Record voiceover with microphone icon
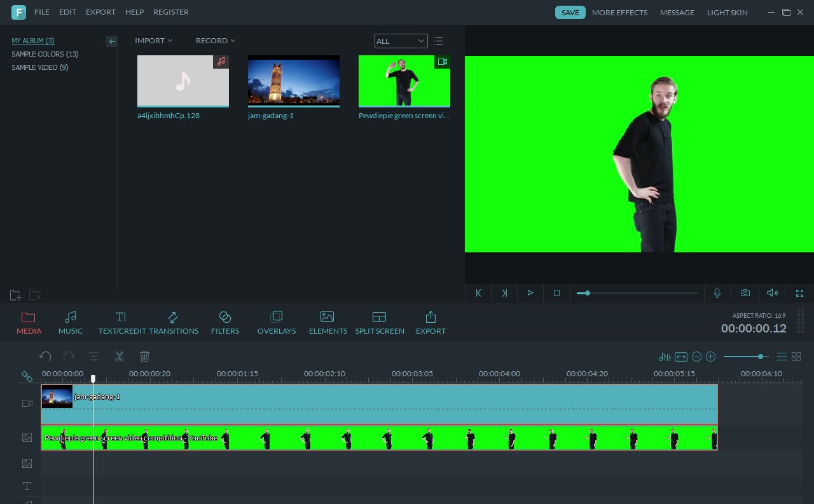This screenshot has height=504, width=814. [717, 293]
